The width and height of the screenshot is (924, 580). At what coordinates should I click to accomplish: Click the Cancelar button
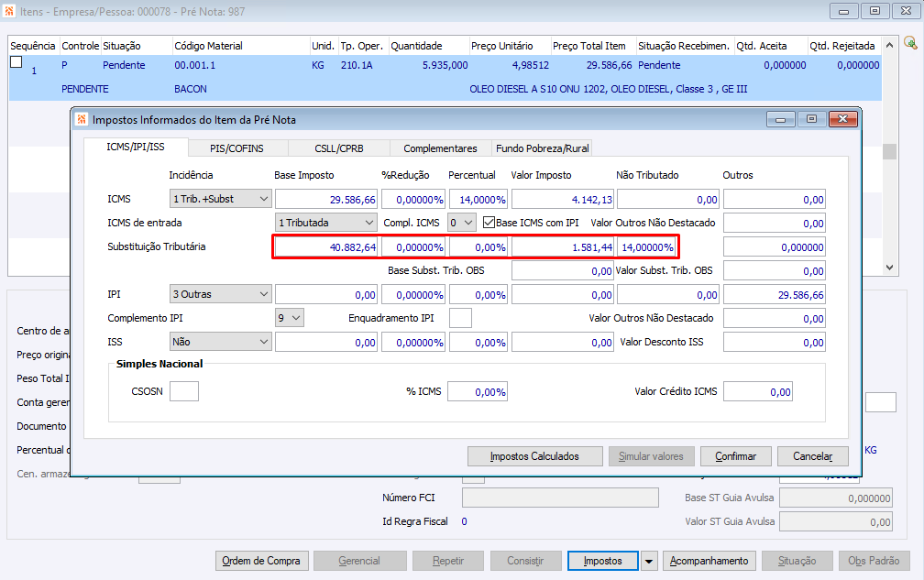pyautogui.click(x=812, y=456)
